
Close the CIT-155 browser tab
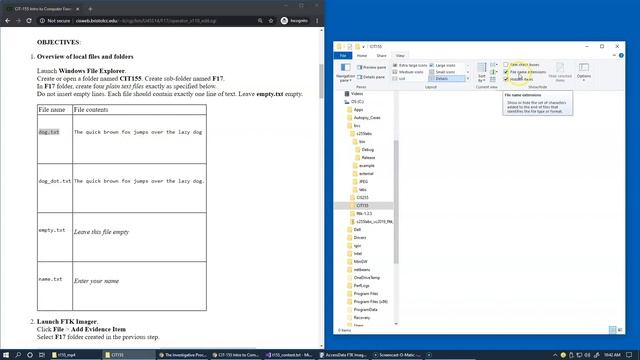click(78, 9)
